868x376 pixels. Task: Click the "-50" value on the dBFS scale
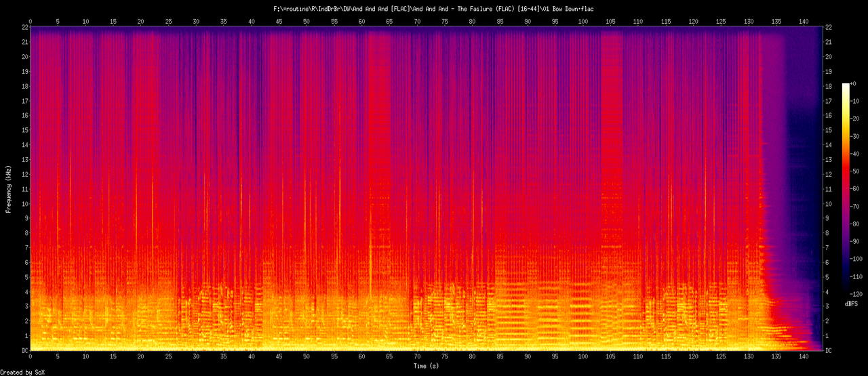coord(856,172)
